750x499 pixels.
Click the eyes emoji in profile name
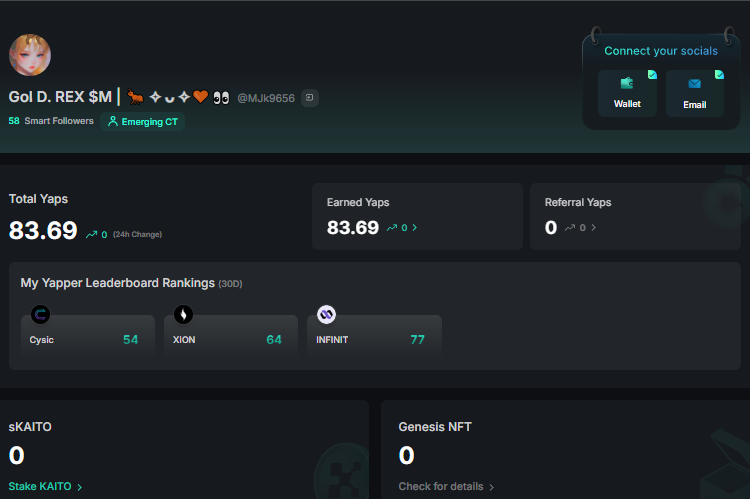[x=221, y=98]
